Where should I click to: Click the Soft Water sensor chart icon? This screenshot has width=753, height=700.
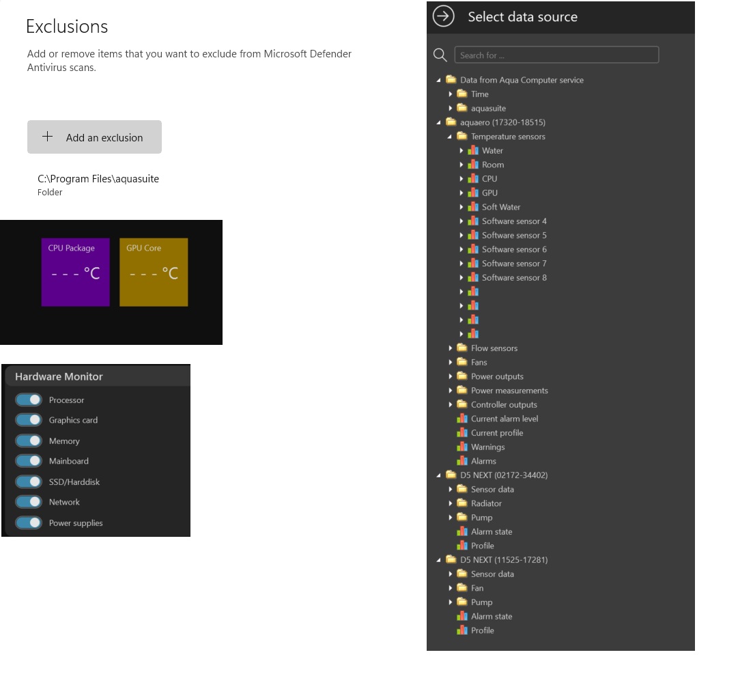[473, 207]
